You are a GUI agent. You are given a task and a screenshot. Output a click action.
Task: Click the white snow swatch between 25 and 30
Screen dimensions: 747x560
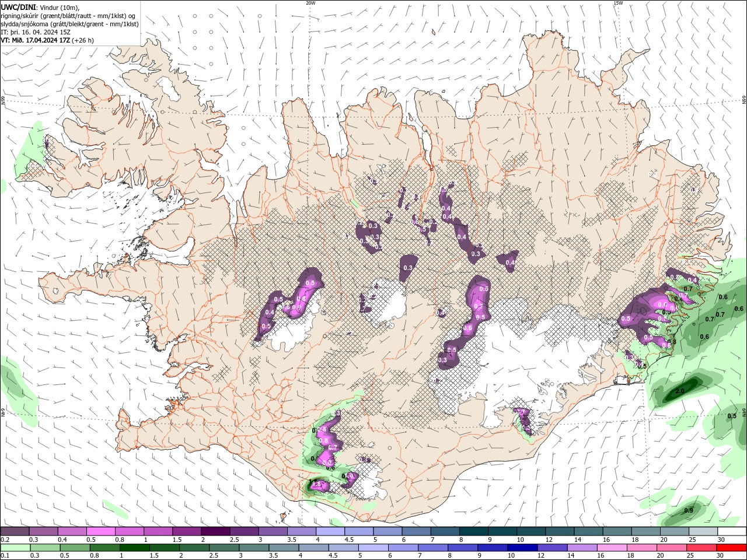coord(702,531)
